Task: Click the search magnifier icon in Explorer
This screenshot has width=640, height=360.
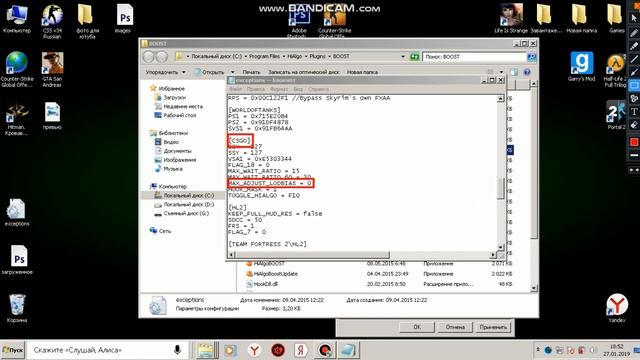Action: click(x=531, y=57)
